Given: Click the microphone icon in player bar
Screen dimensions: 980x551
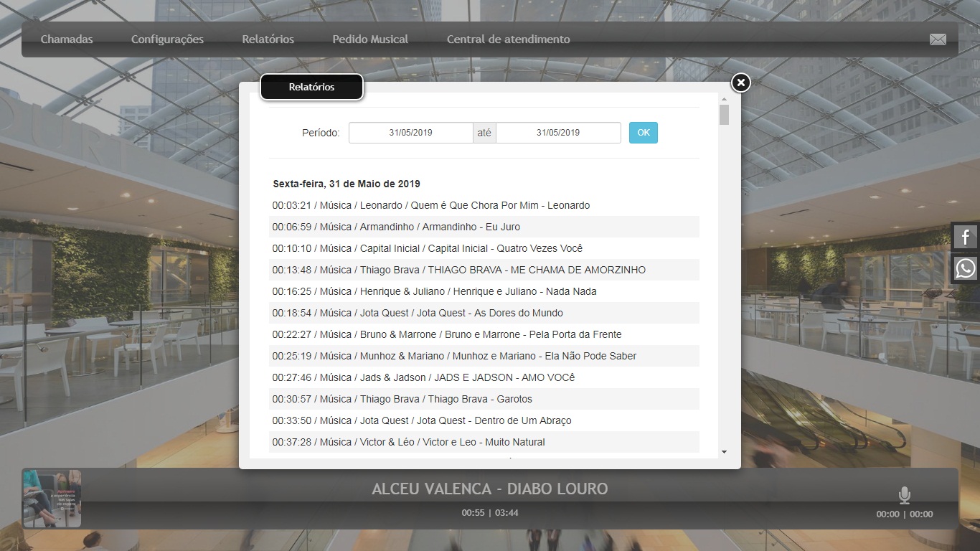Looking at the screenshot, I should pos(905,495).
